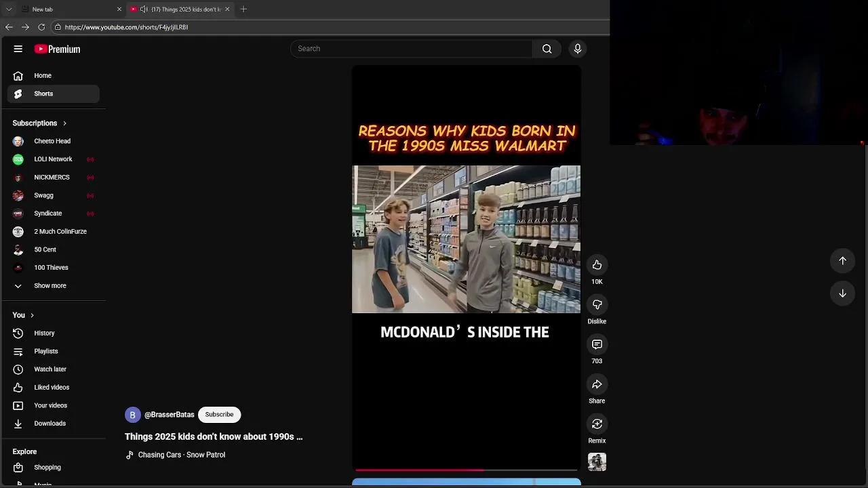Go forward in the browser
The height and width of the screenshot is (488, 868).
pyautogui.click(x=25, y=27)
